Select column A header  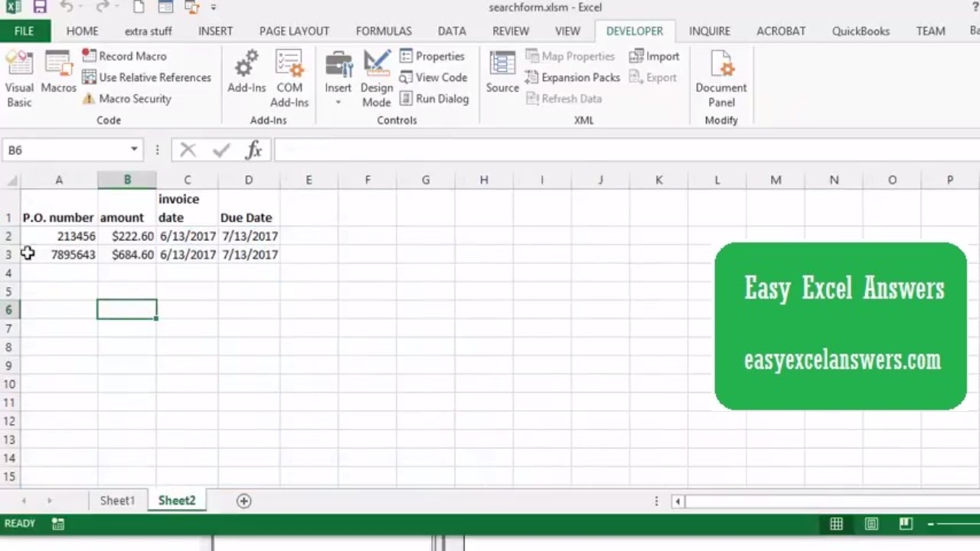coord(59,181)
